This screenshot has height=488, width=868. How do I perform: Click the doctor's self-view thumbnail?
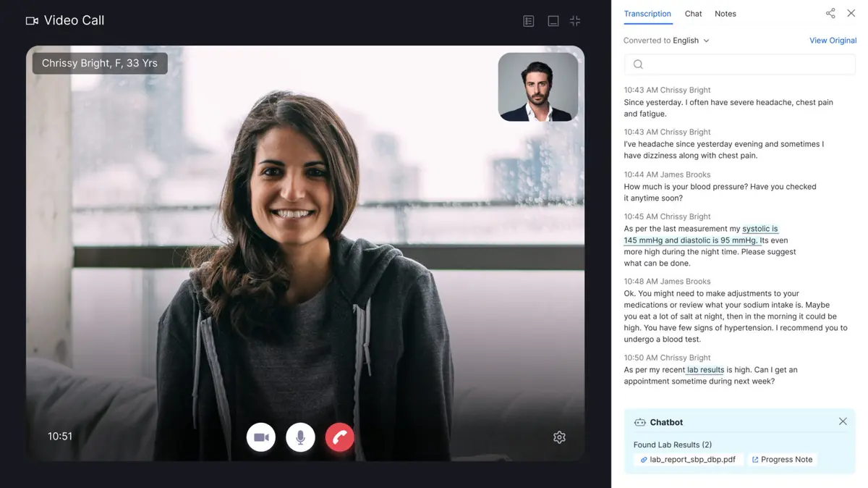(538, 87)
